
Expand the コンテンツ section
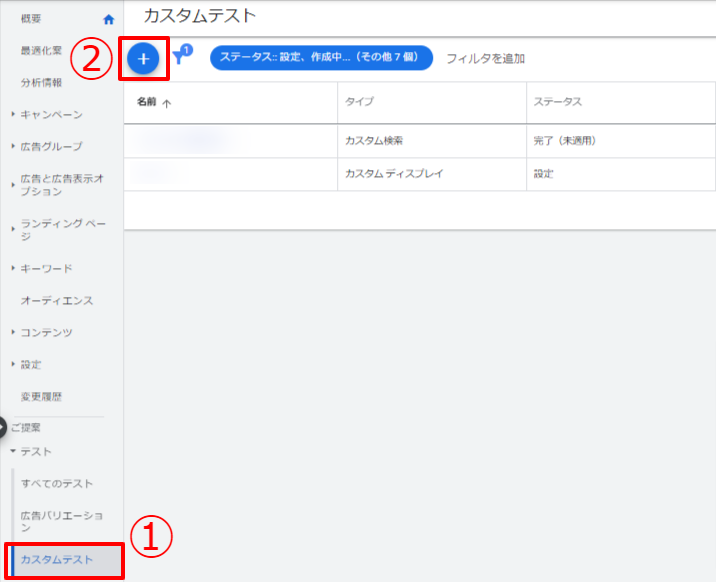[13, 333]
